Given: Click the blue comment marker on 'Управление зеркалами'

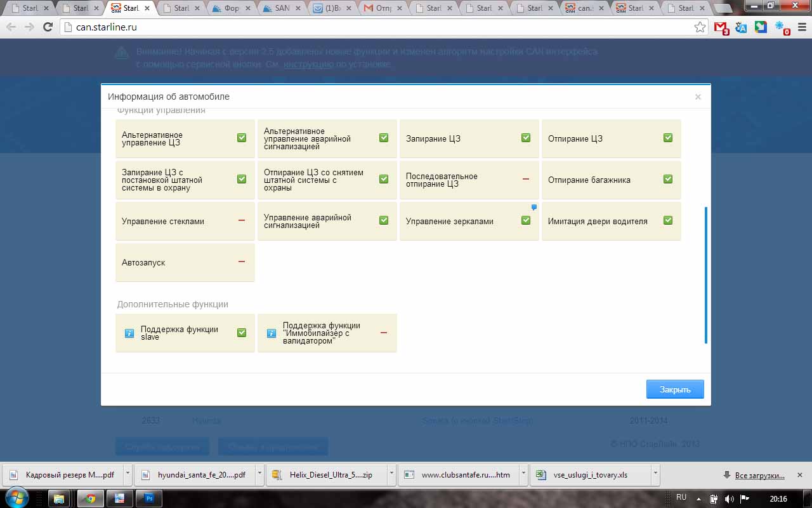Looking at the screenshot, I should (x=534, y=207).
